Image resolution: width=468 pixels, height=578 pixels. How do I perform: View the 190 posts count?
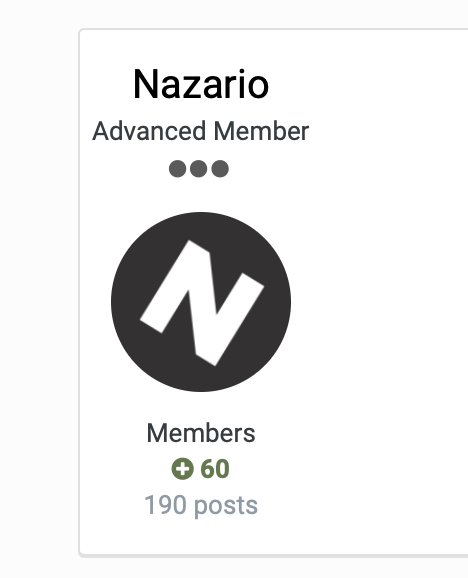(x=201, y=505)
